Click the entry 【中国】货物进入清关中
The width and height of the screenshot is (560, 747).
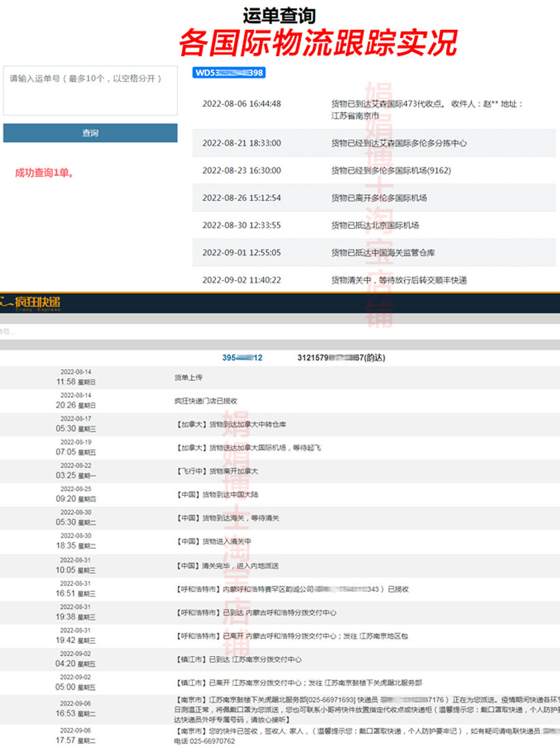[212, 542]
